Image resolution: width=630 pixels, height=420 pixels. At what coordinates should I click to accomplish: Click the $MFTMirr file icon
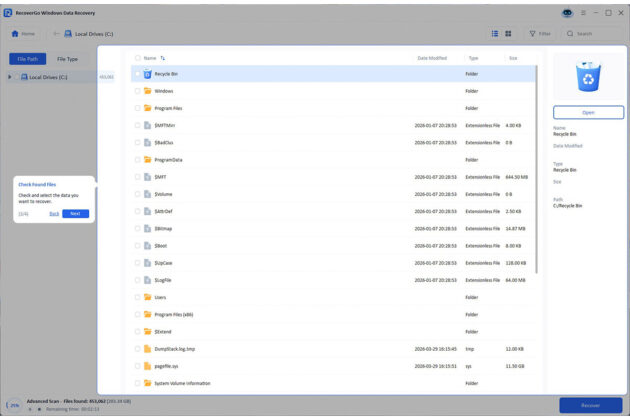[x=147, y=125]
